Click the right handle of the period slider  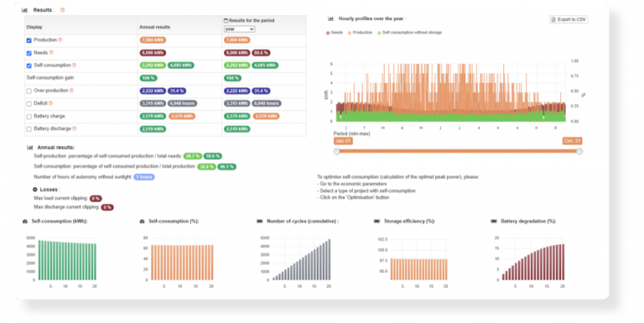click(x=579, y=151)
